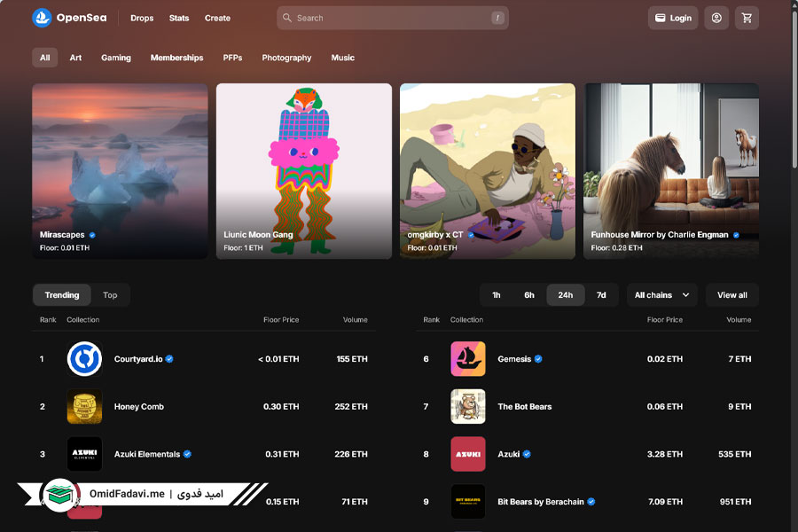This screenshot has height=532, width=798.
Task: Click the Courtyard.io collection logo
Action: (x=84, y=359)
